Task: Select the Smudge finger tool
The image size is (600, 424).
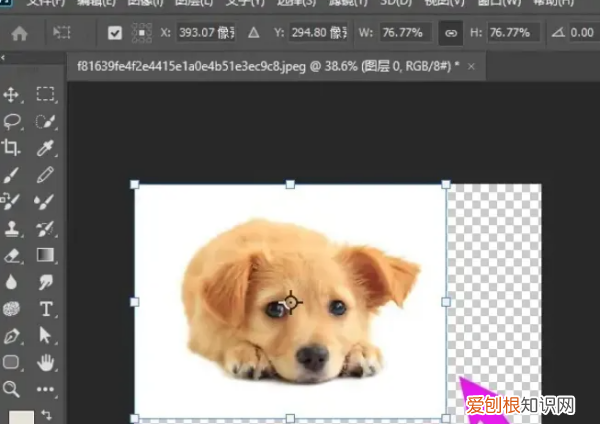Action: click(46, 282)
